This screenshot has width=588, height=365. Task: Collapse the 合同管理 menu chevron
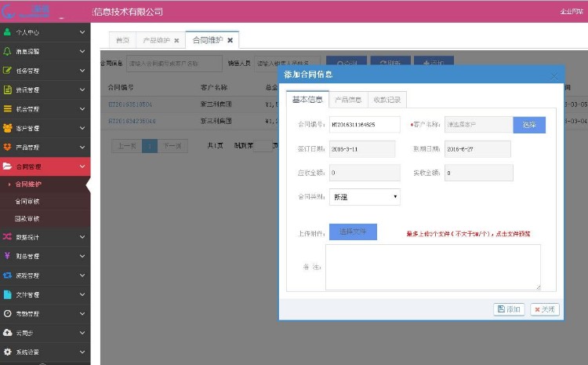coord(82,166)
